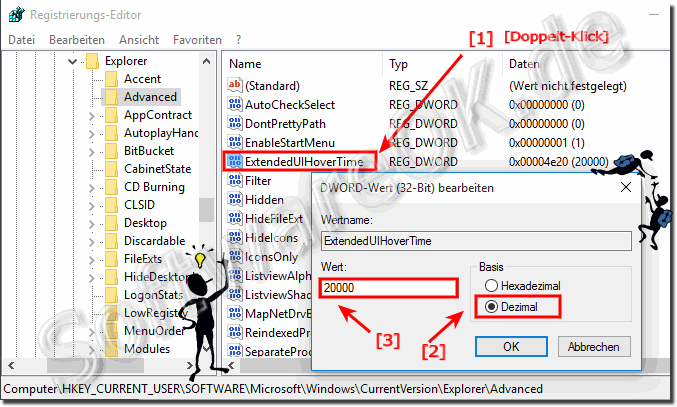The height and width of the screenshot is (407, 677).
Task: Click the LogonStats folder icon
Action: [111, 295]
